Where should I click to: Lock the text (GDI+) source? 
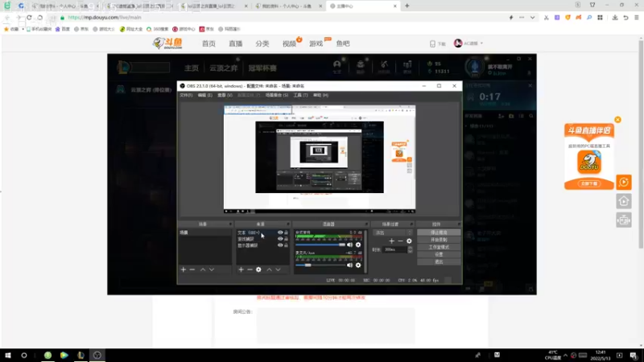click(287, 232)
